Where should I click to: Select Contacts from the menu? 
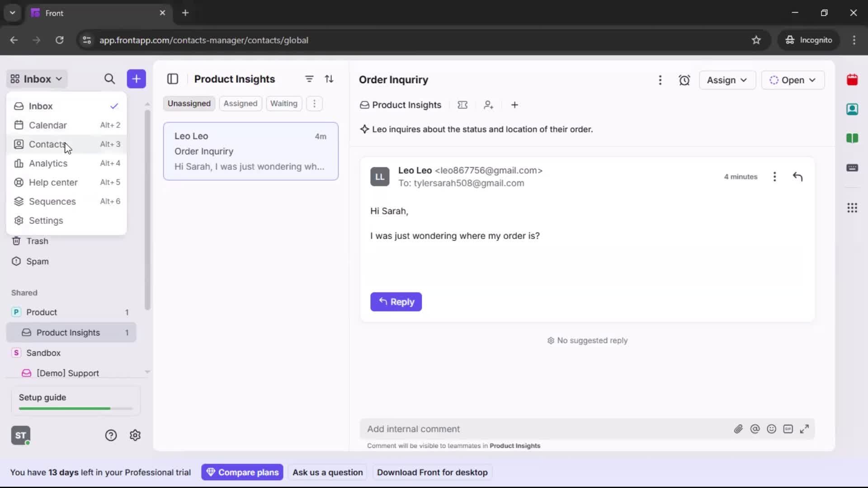click(x=47, y=144)
